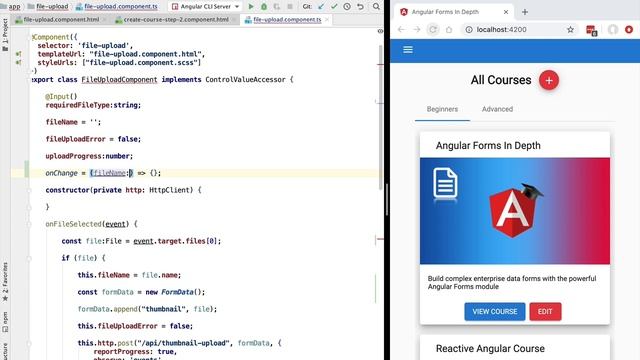Image resolution: width=640 pixels, height=360 pixels.
Task: Add a new course with red plus button
Action: [x=549, y=80]
